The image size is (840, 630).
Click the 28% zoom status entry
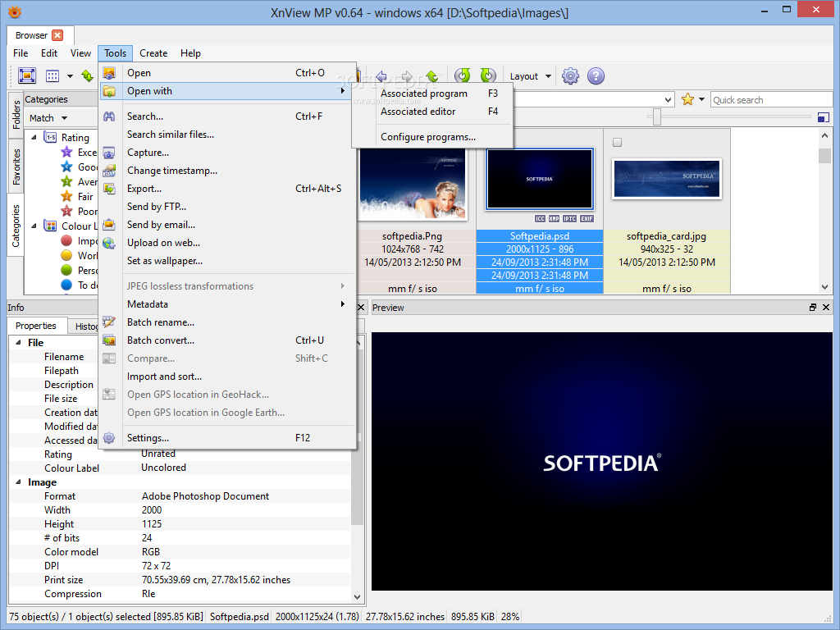click(510, 617)
